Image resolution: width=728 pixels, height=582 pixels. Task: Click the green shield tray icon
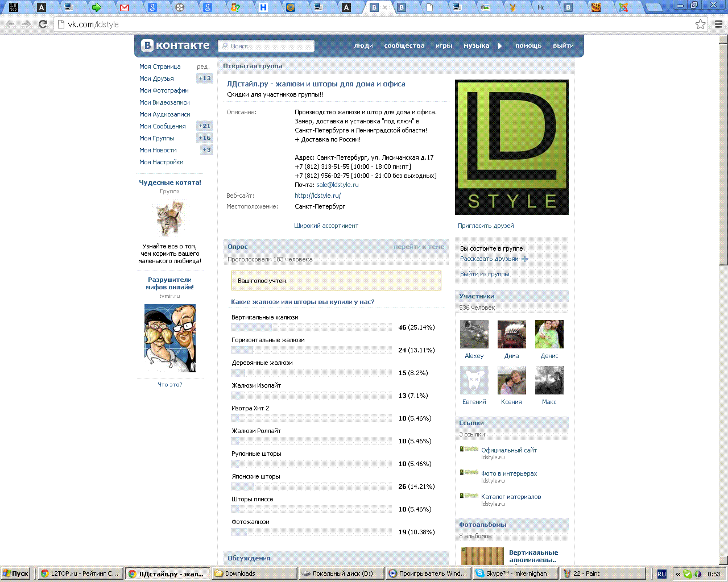[688, 574]
